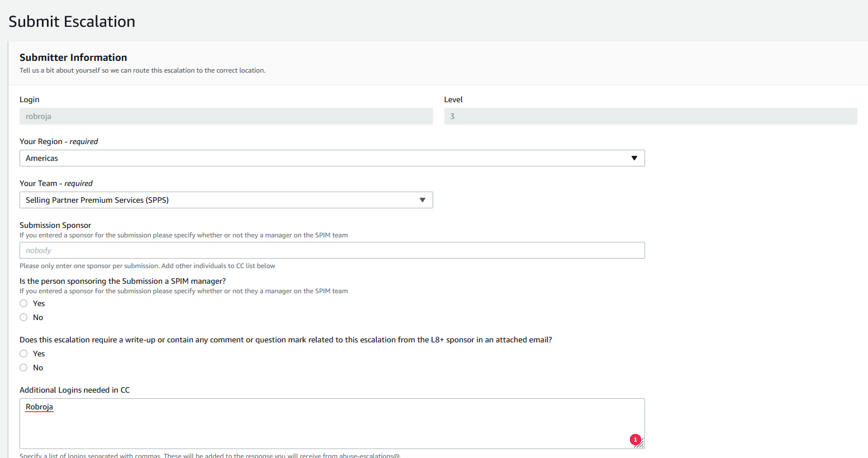Image resolution: width=868 pixels, height=458 pixels.
Task: Click the disabled Level field
Action: (650, 116)
